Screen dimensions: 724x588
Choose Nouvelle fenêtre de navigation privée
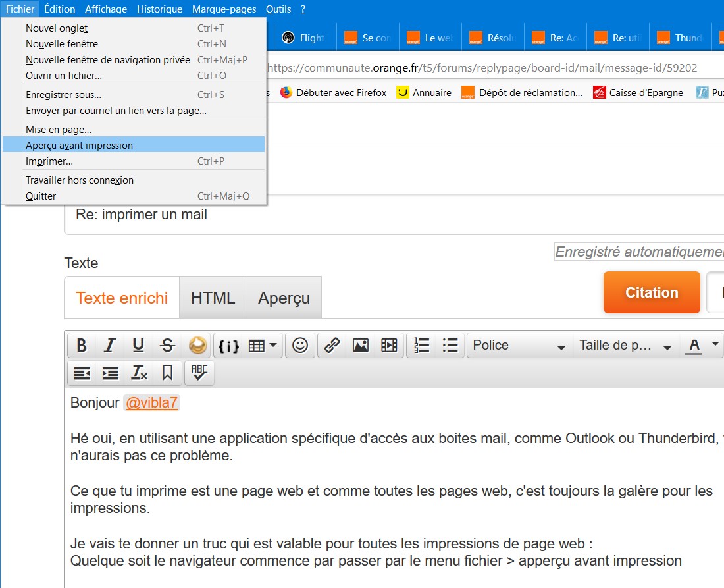coord(134,59)
